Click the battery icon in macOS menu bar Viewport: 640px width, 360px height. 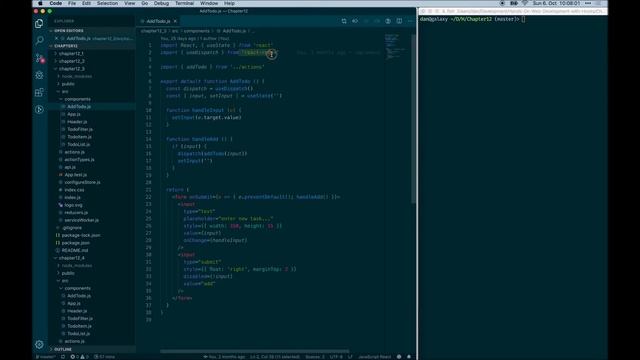pos(514,3)
